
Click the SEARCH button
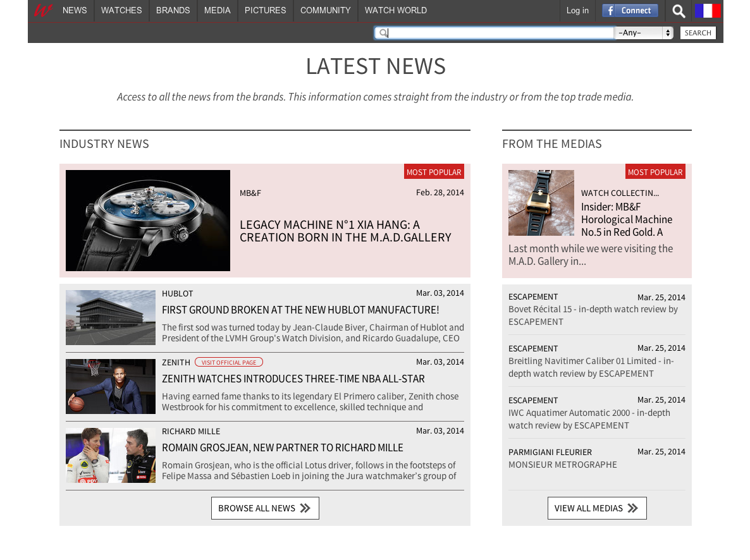698,33
